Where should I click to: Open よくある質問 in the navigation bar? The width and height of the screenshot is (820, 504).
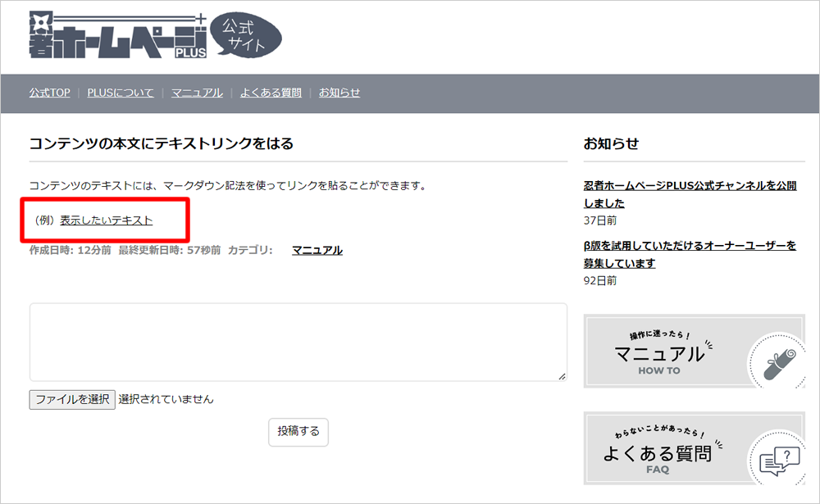[271, 93]
